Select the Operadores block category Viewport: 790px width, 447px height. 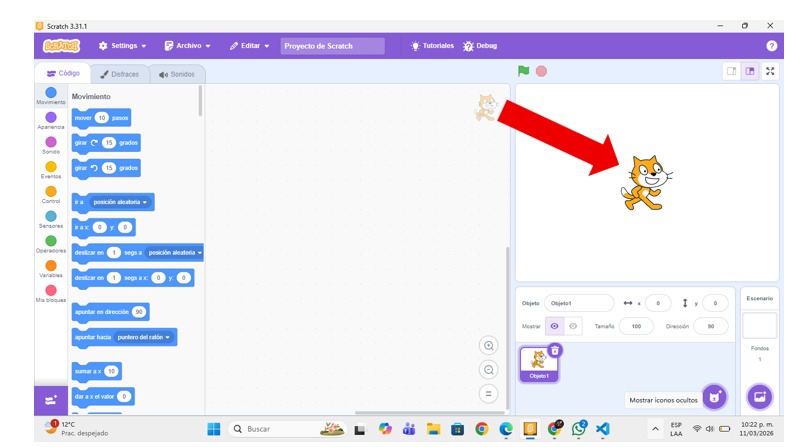click(x=51, y=244)
